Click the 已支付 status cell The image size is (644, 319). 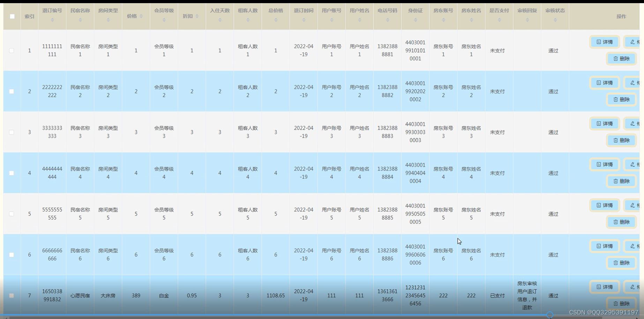pos(497,296)
